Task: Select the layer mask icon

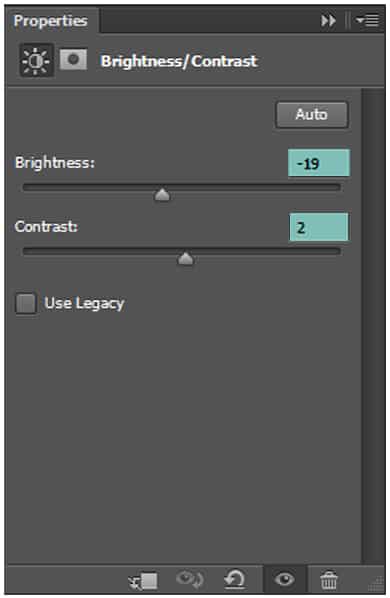Action: click(x=73, y=59)
